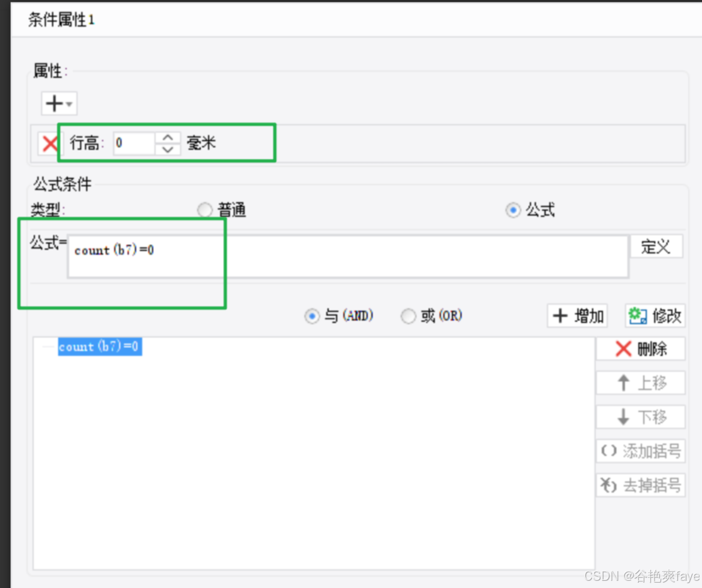Open the add-property plus dropdown
Image resolution: width=702 pixels, height=588 pixels.
59,104
